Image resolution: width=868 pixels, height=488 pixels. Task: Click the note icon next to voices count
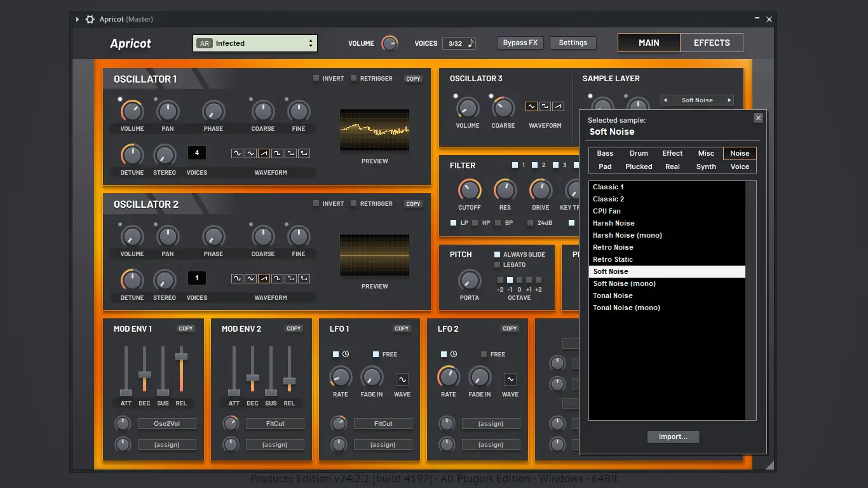coord(471,43)
